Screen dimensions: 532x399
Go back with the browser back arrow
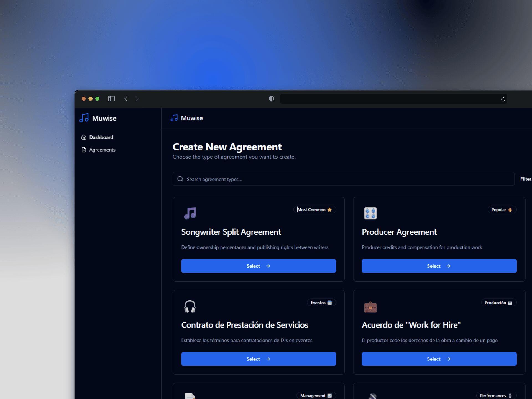126,99
